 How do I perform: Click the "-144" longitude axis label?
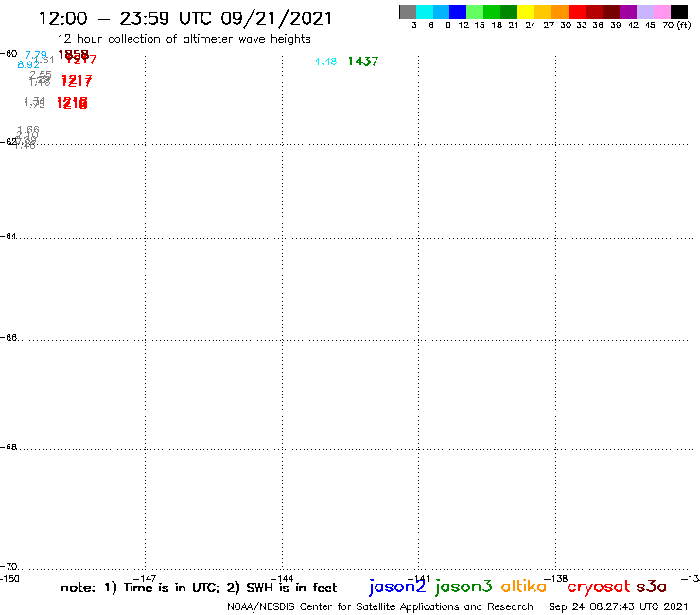[282, 579]
